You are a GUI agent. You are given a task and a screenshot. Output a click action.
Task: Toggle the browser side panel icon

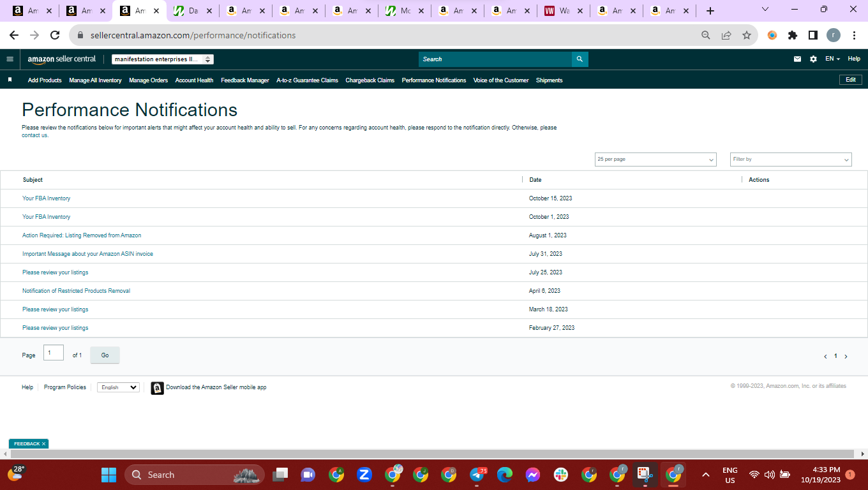click(x=813, y=35)
